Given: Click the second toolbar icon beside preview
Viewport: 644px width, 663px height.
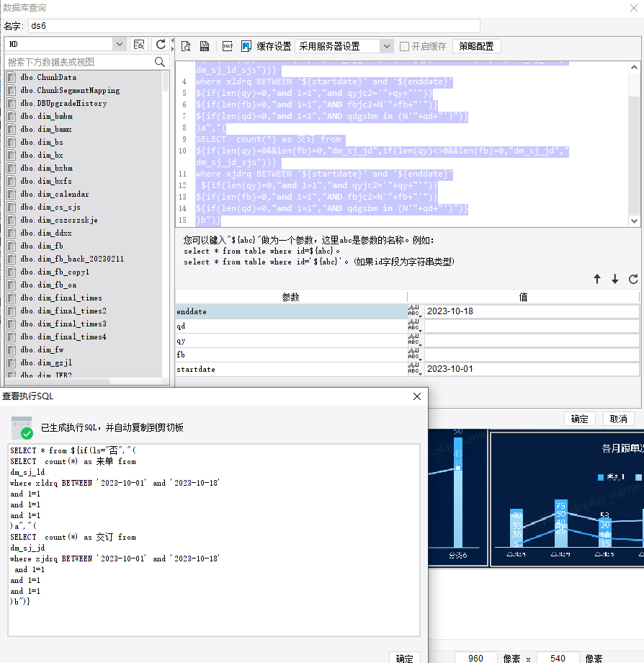Looking at the screenshot, I should click(205, 46).
